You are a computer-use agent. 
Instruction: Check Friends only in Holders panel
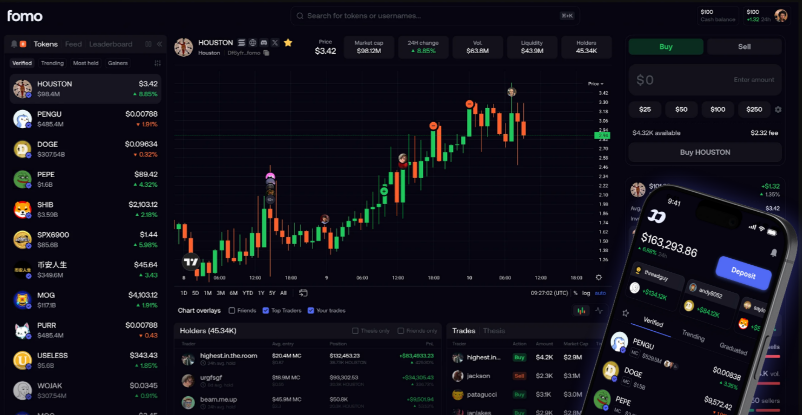pyautogui.click(x=400, y=331)
